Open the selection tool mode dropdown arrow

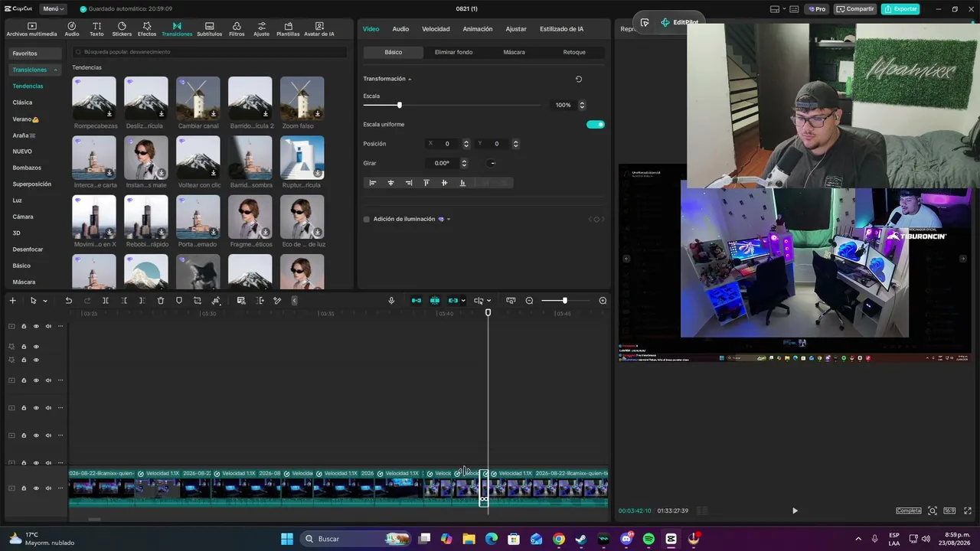(45, 301)
